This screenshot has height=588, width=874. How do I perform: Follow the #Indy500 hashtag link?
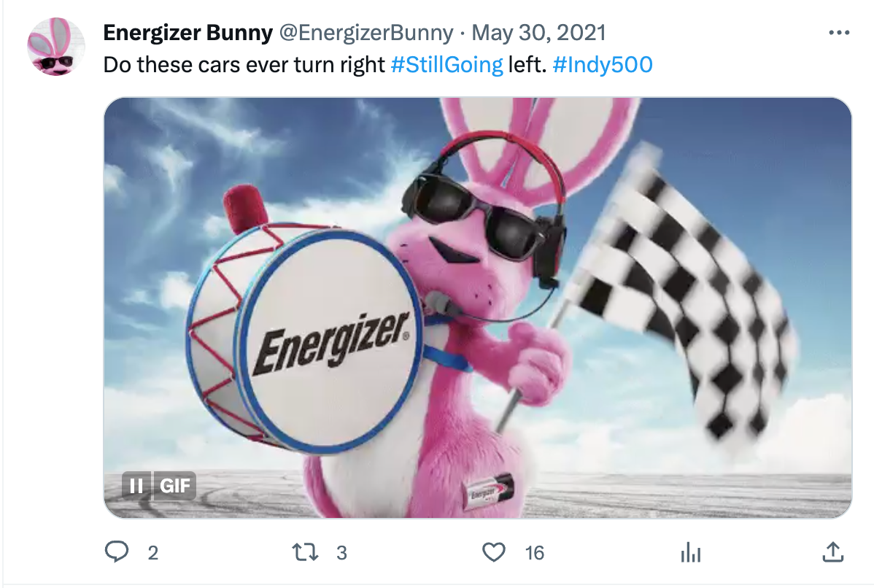603,65
